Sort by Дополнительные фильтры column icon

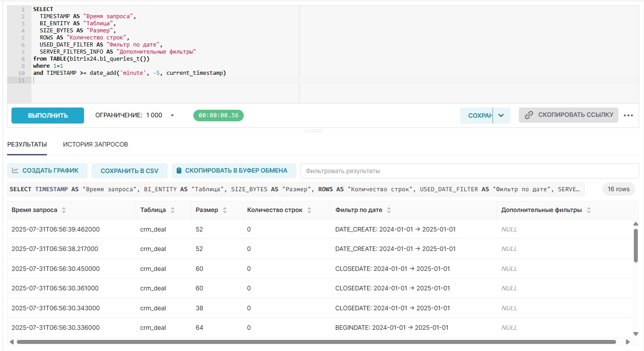pyautogui.click(x=589, y=210)
